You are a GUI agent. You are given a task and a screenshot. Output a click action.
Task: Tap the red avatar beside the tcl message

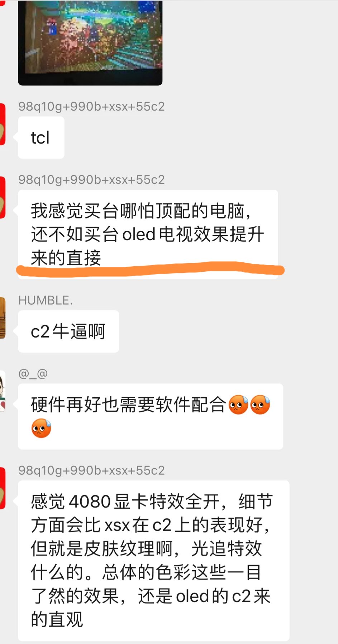[3, 124]
